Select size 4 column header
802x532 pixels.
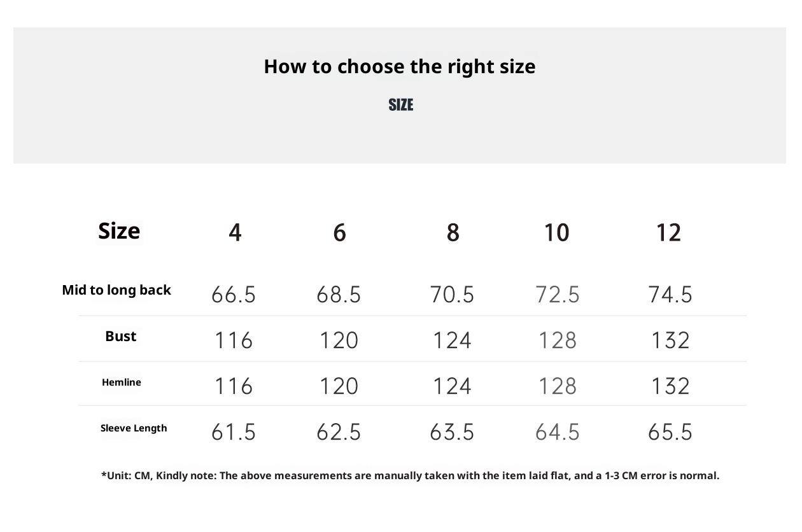(235, 233)
